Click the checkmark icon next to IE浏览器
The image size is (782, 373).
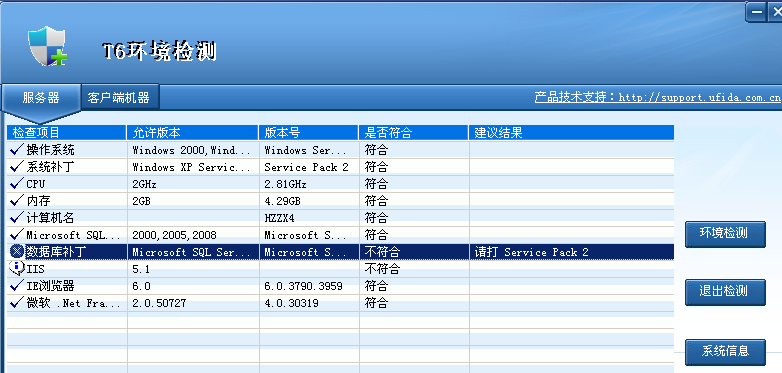pos(17,285)
